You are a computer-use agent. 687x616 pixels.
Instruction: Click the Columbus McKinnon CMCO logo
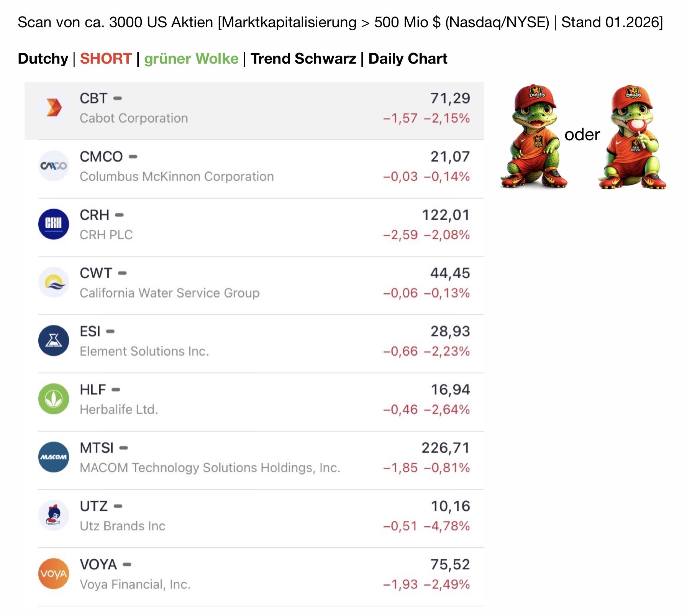[x=54, y=166]
